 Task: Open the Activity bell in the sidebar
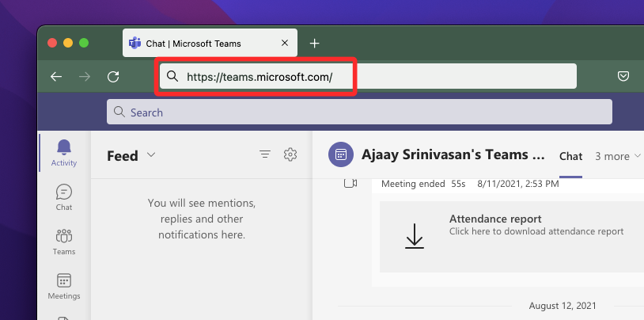tap(63, 152)
